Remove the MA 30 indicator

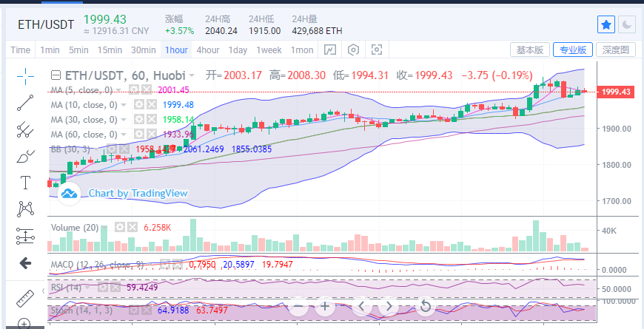(152, 119)
